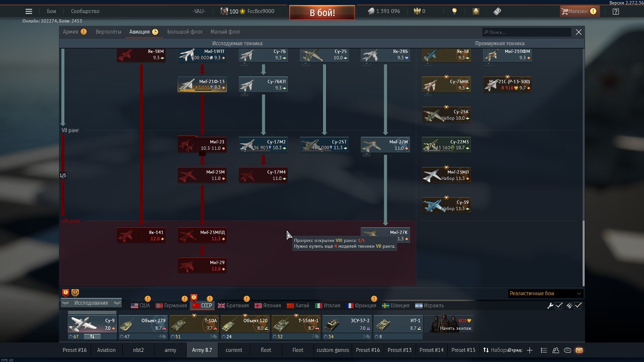The height and width of the screenshot is (362, 644).
Task: Select the МиГ-29 aircraft in the tree
Action: [x=202, y=265]
